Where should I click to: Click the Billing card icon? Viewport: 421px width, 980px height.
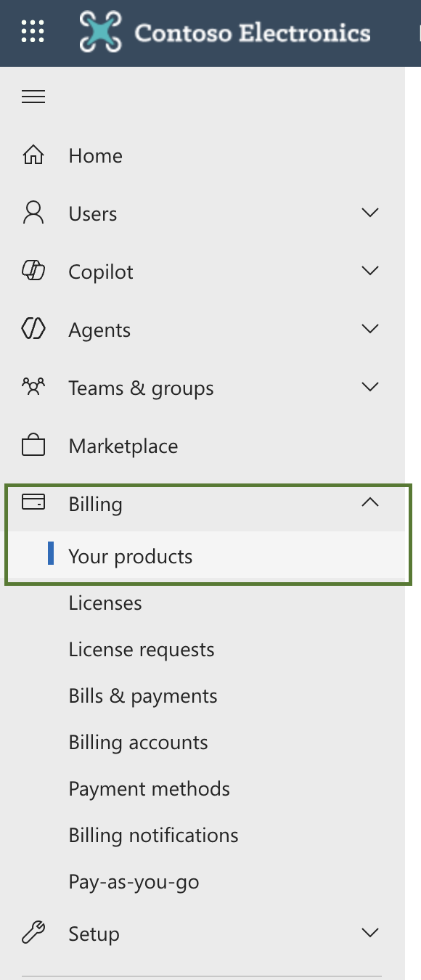tap(33, 502)
